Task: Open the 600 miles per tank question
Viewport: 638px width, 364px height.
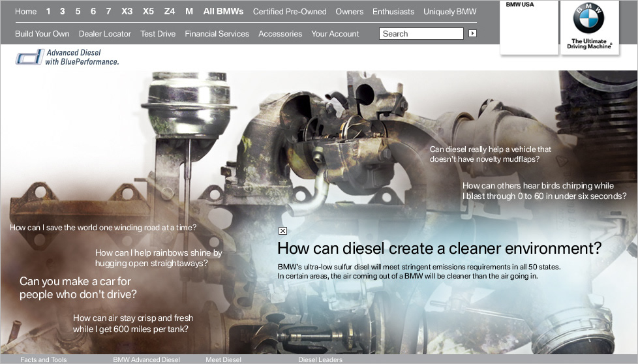Action: click(132, 324)
